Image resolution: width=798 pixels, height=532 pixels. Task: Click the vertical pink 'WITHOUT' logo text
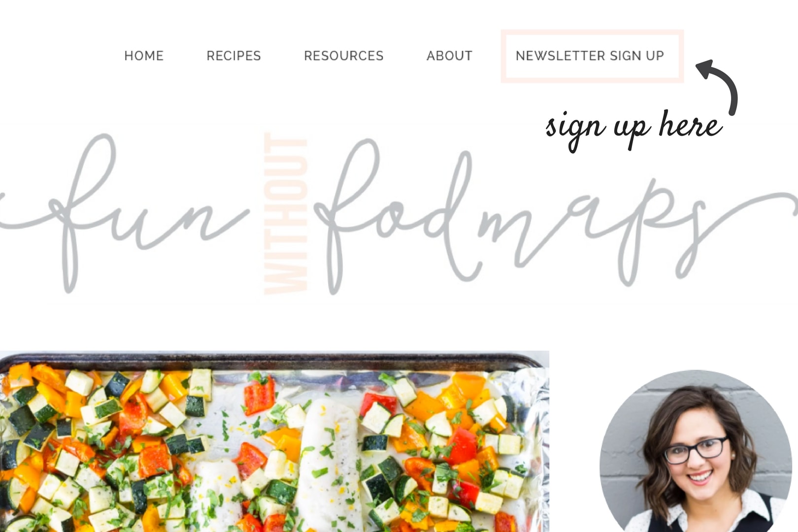click(x=286, y=213)
